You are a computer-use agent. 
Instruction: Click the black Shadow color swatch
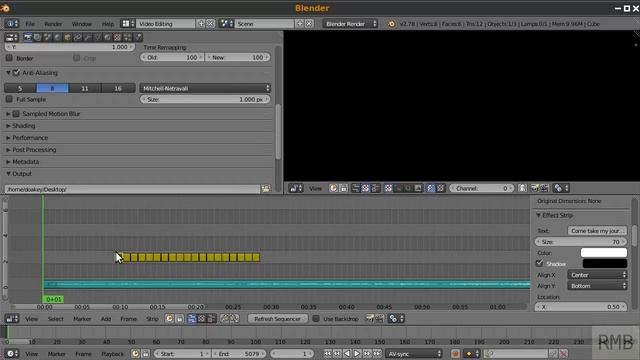click(x=604, y=263)
